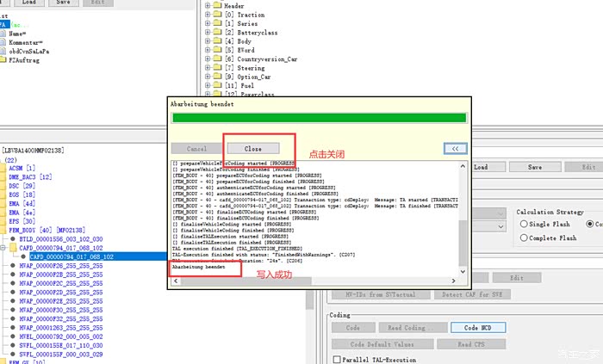The image size is (603, 364).
Task: Toggle the Parallel TAL-Execution checkbox
Action: click(337, 360)
